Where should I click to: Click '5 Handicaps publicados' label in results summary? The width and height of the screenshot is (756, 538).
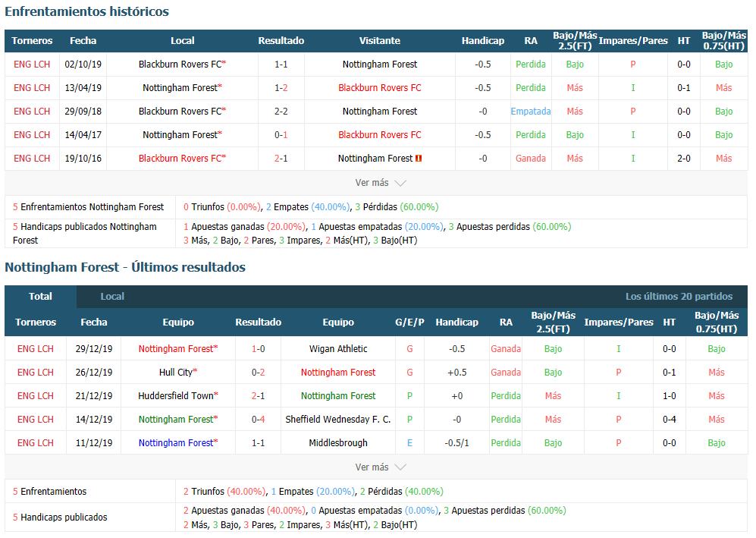(60, 518)
